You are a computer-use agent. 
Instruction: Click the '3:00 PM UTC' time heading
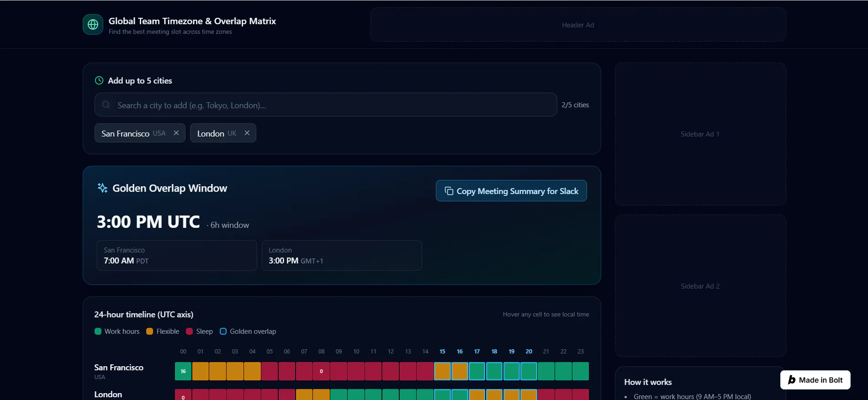coord(148,221)
